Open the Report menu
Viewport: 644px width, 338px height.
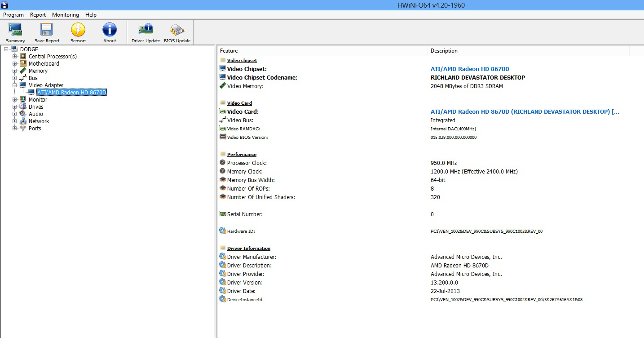(38, 15)
